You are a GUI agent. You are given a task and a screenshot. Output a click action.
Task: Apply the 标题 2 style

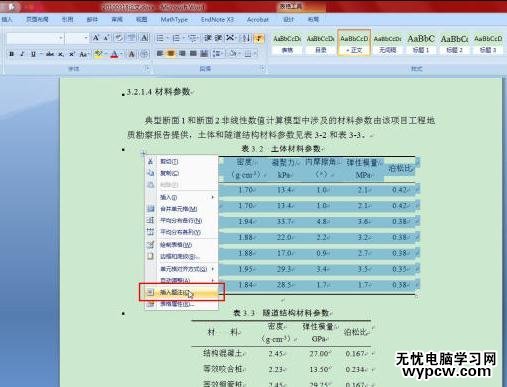click(x=454, y=43)
